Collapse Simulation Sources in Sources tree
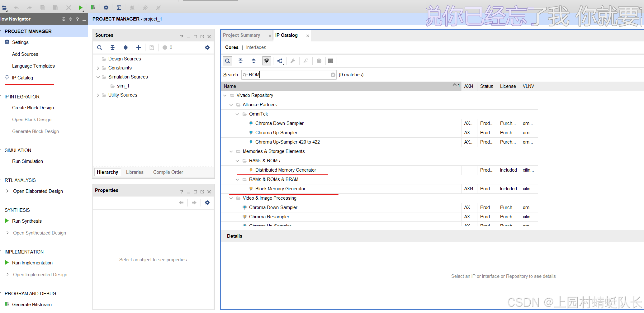This screenshot has height=313, width=644. (x=98, y=77)
